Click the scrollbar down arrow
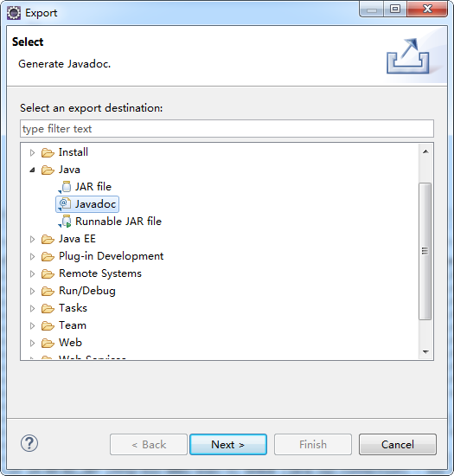This screenshot has height=476, width=454. 425,352
